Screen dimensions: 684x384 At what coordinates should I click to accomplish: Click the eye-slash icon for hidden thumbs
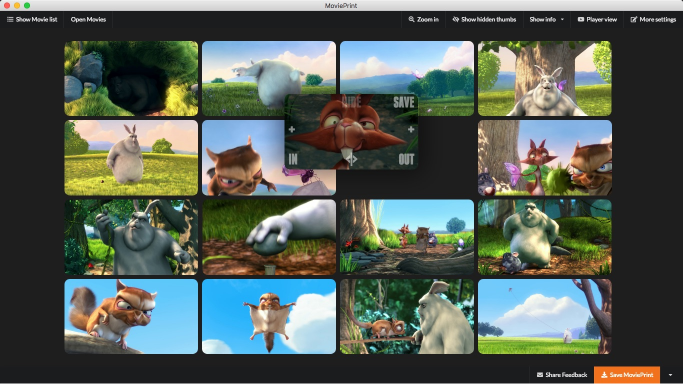point(455,19)
